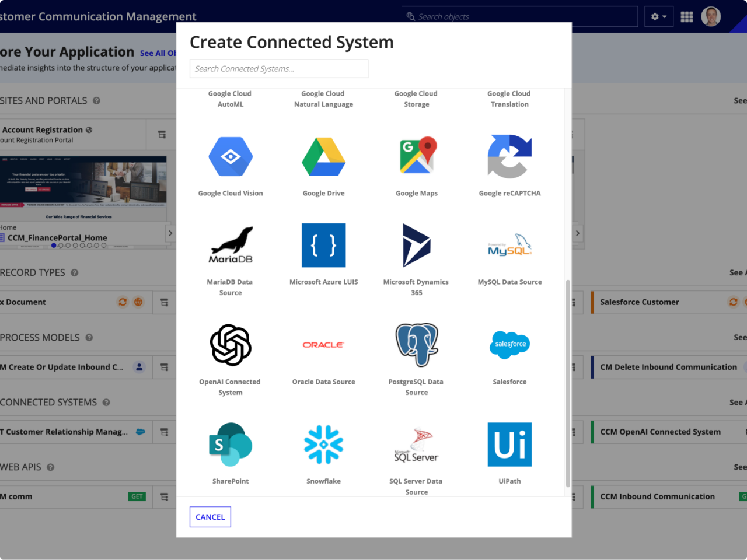Open the apps waffle grid menu
The image size is (747, 560).
[687, 16]
